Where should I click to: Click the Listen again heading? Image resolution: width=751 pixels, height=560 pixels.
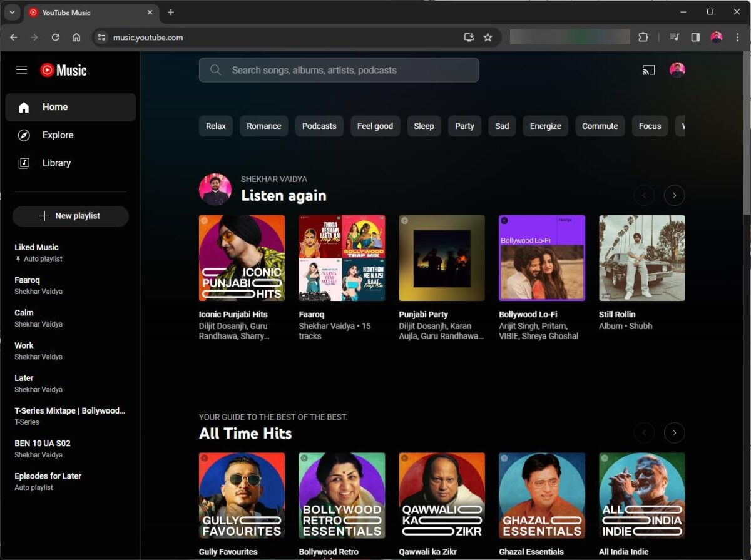(x=284, y=196)
